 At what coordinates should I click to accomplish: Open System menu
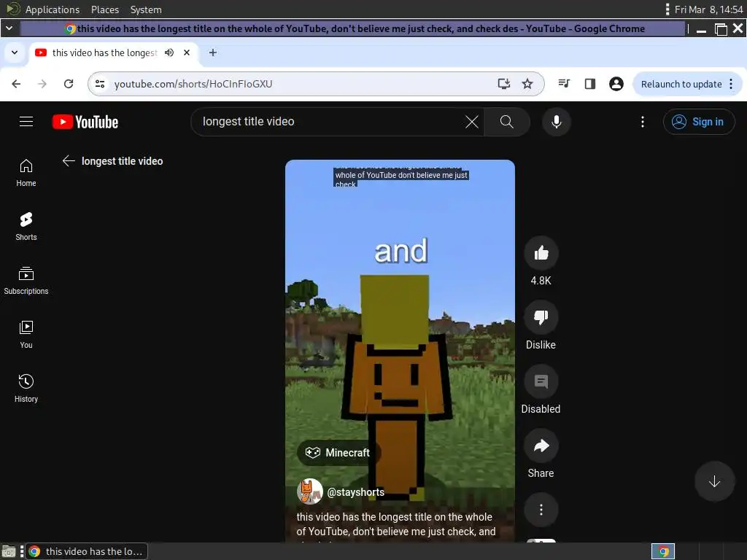pyautogui.click(x=146, y=9)
